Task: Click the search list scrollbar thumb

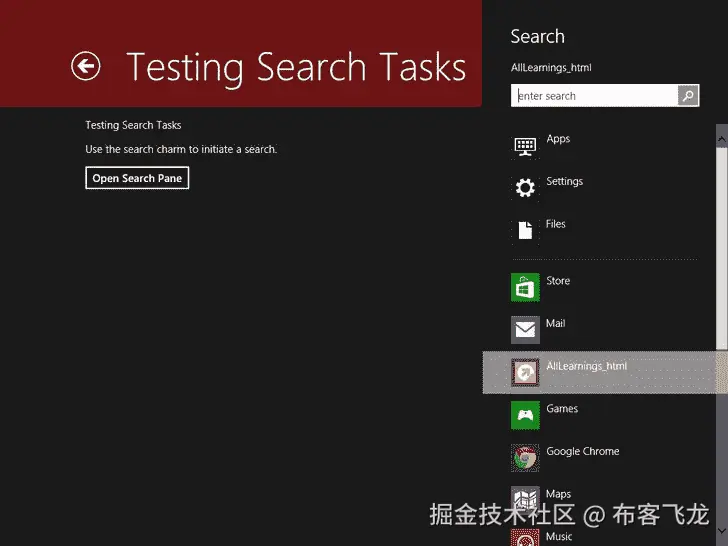Action: click(x=722, y=248)
